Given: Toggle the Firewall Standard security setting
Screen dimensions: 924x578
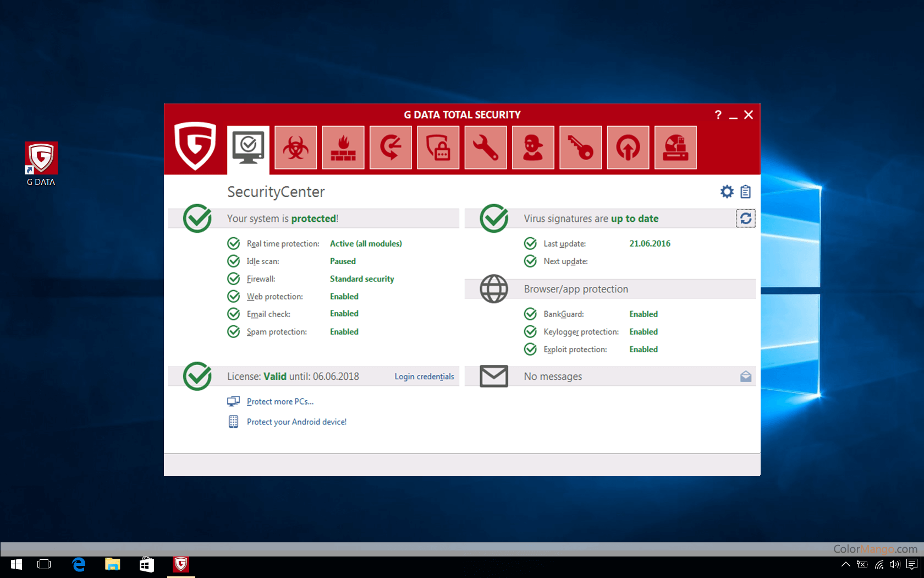Looking at the screenshot, I should (362, 279).
